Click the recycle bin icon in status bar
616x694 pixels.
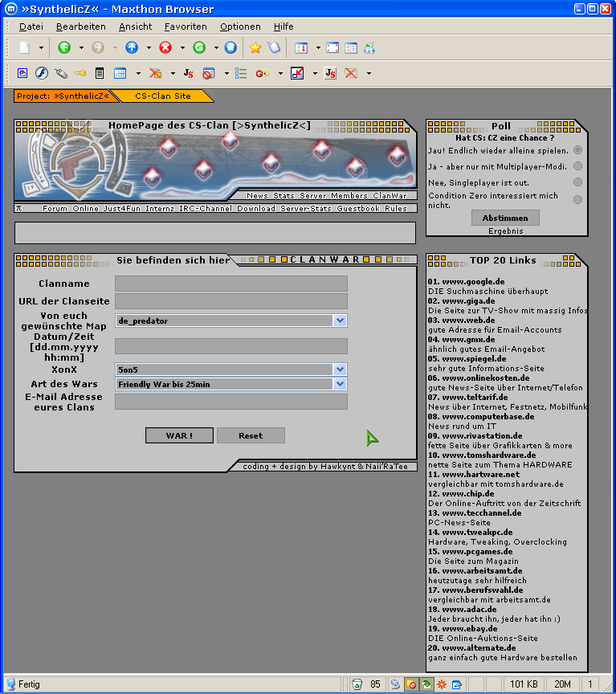pyautogui.click(x=357, y=684)
